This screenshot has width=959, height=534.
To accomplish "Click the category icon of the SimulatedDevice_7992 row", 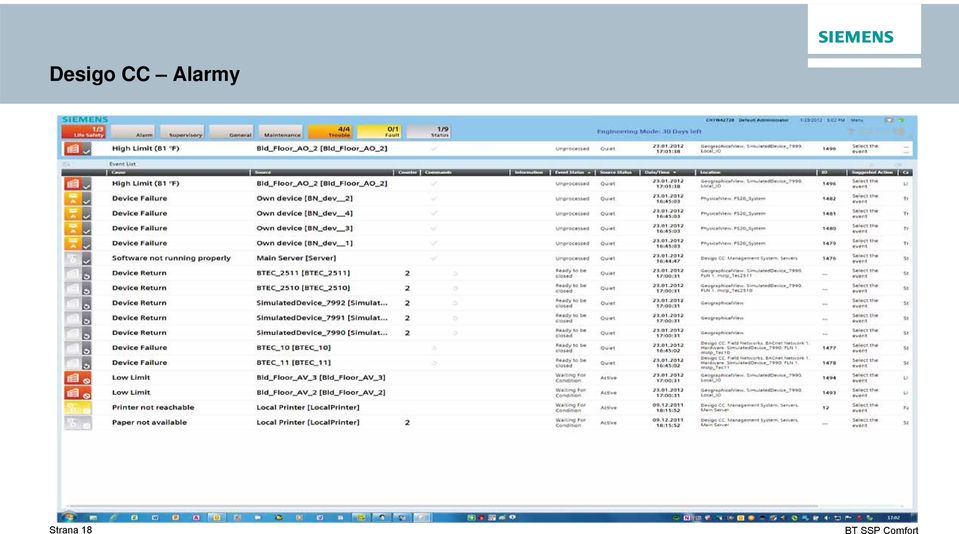I will 73,303.
